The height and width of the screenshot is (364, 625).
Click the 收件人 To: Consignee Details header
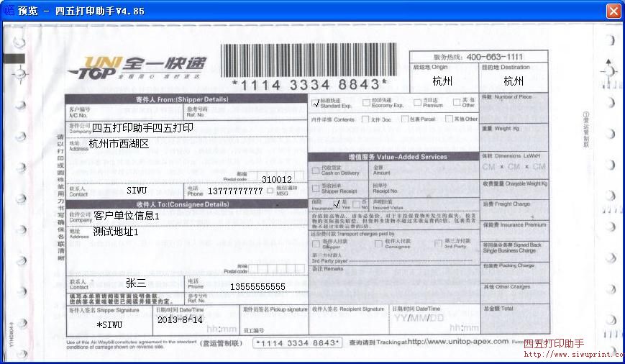(186, 204)
